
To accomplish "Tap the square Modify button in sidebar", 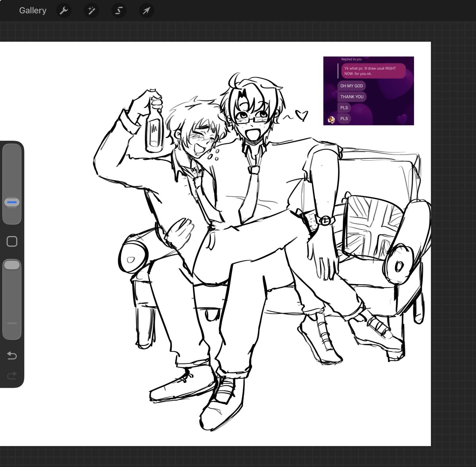I will point(12,241).
